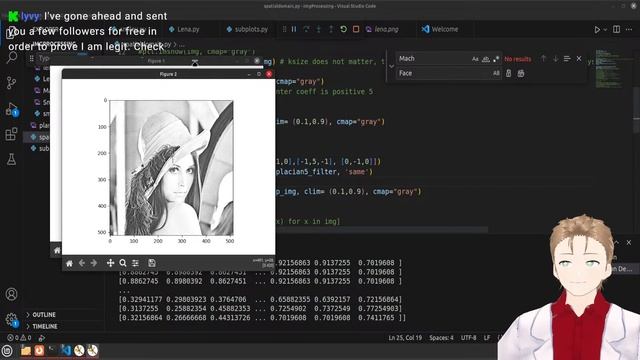The image size is (640, 360).
Task: Go to previous find match
Action: pos(543,59)
